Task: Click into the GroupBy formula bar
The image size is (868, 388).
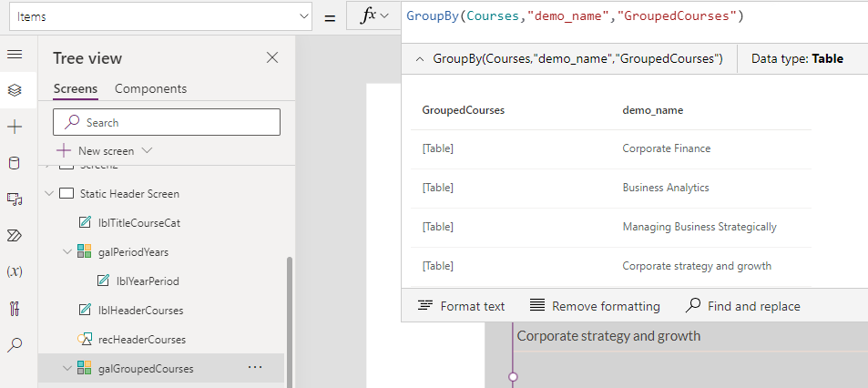Action: (x=635, y=16)
